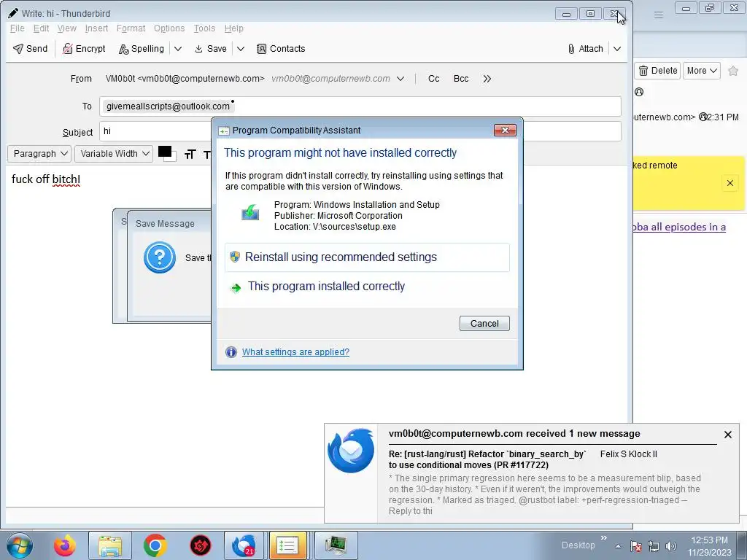Expand the Attach dropdown arrow
Screen dimensions: 747x560
(617, 49)
